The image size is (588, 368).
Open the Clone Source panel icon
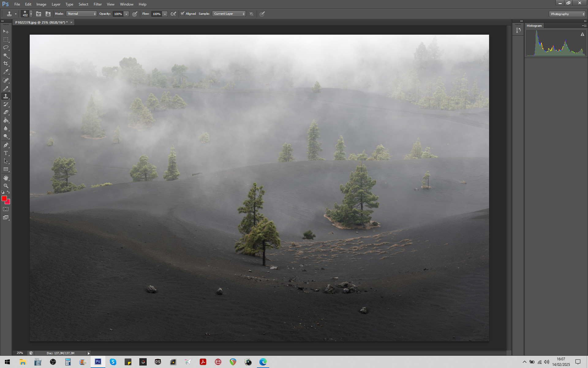pyautogui.click(x=48, y=14)
